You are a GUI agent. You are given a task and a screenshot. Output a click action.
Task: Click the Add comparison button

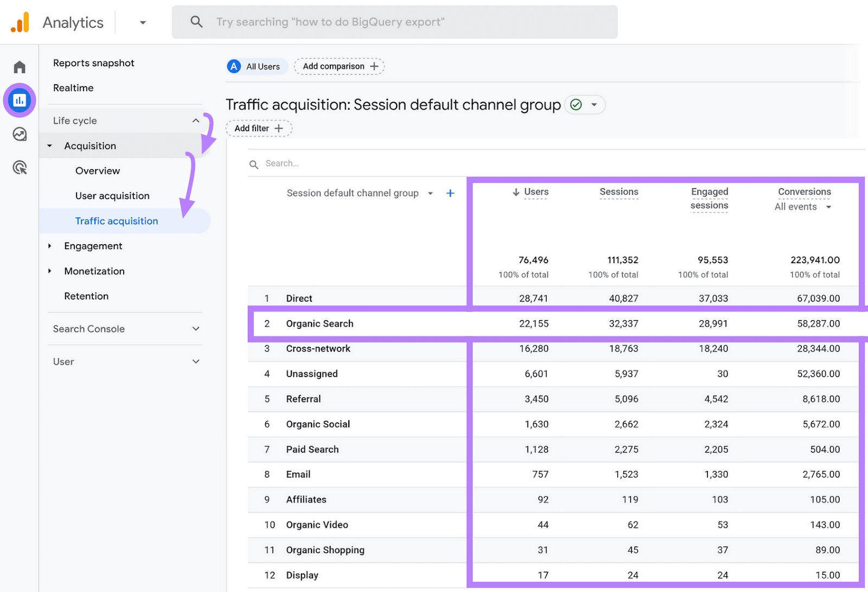(339, 66)
